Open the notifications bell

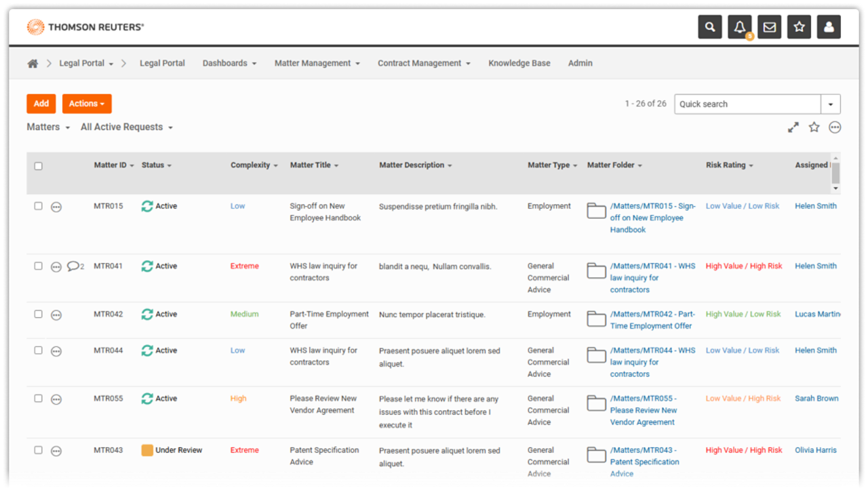tap(740, 27)
